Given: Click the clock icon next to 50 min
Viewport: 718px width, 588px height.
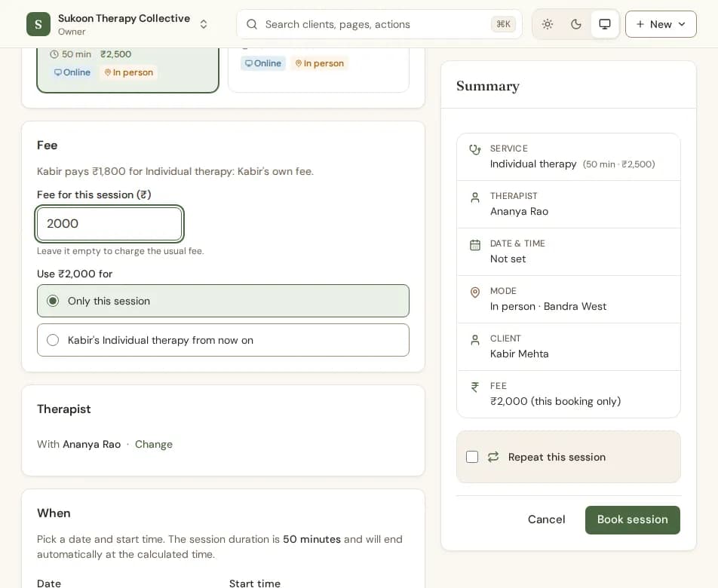Looking at the screenshot, I should click(x=54, y=54).
